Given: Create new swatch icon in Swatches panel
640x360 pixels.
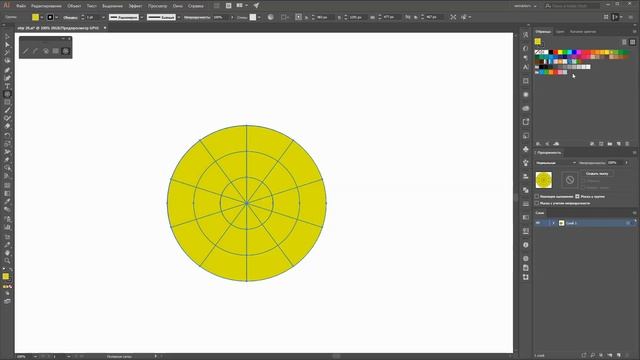Looking at the screenshot, I should (619, 144).
